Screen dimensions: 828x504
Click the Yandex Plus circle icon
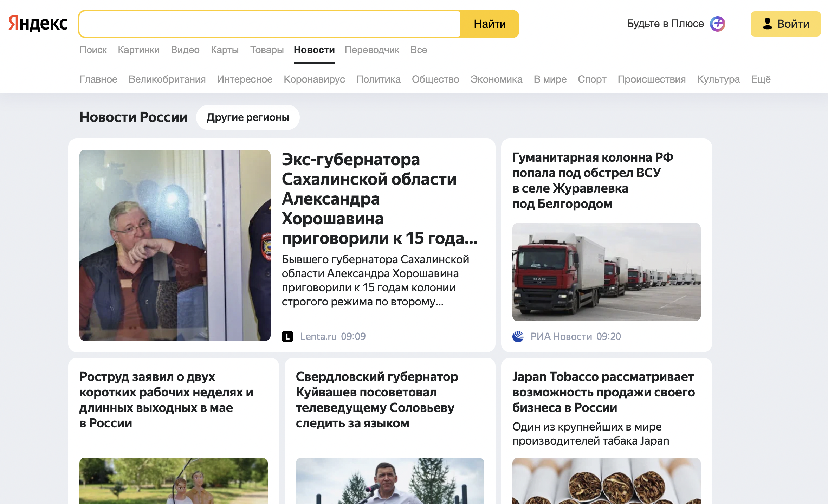[717, 24]
